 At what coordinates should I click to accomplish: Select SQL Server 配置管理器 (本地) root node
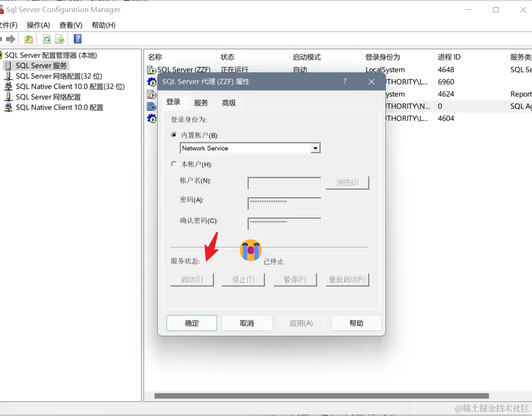point(51,55)
